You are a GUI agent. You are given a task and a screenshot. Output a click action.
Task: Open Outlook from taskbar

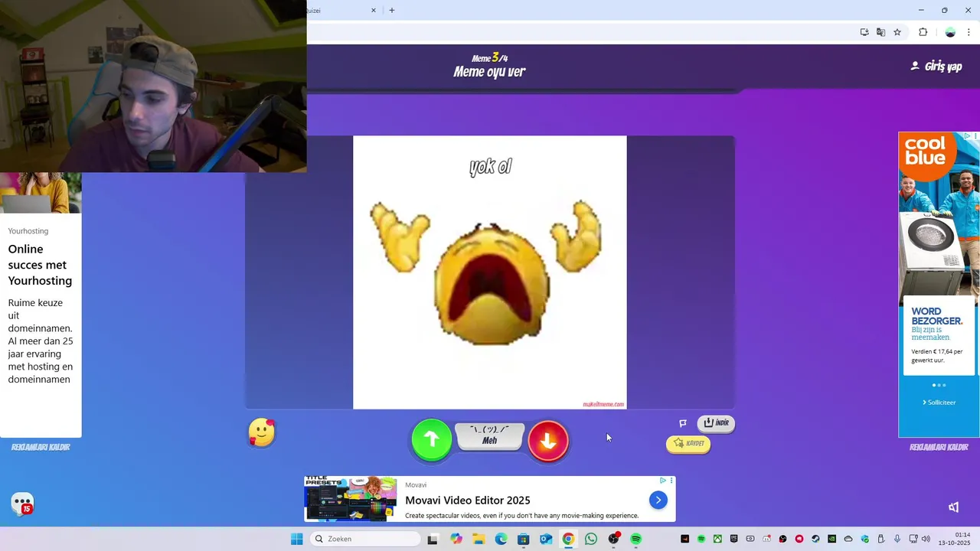click(546, 539)
